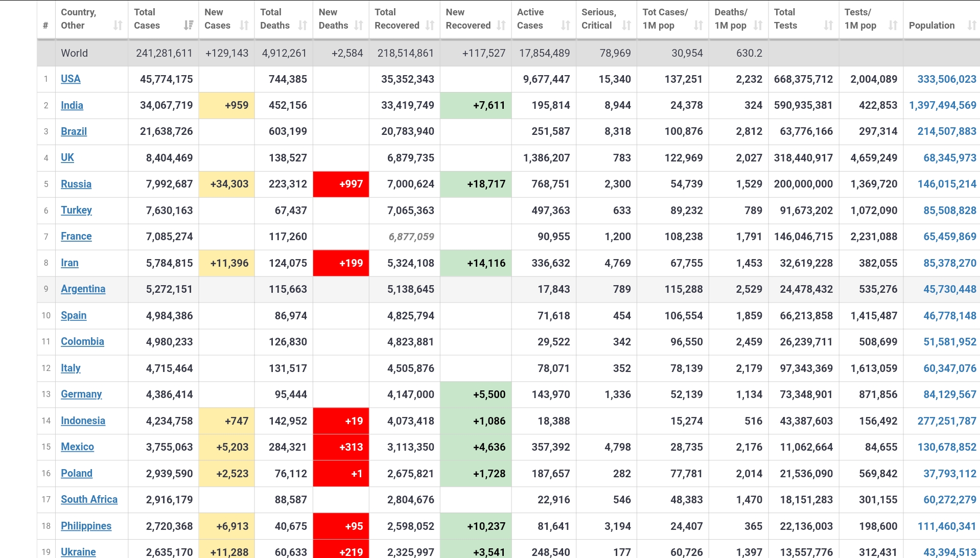The image size is (980, 558).
Task: Click Active Cases sort arrows
Action: 566,25
